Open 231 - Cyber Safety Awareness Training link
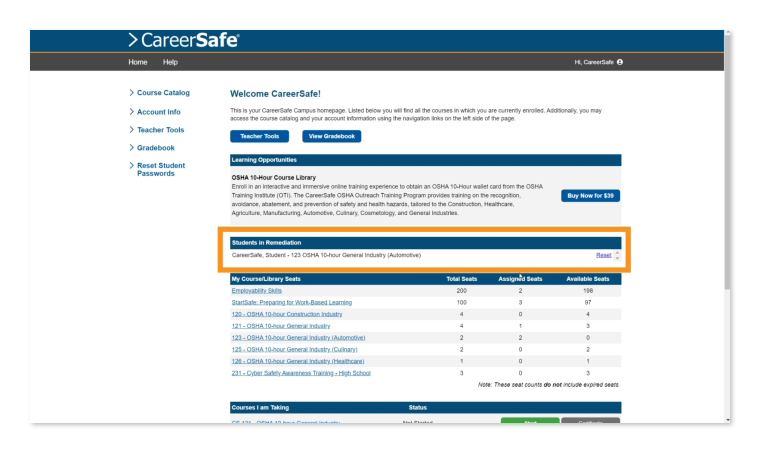The image size is (760, 453). click(301, 373)
